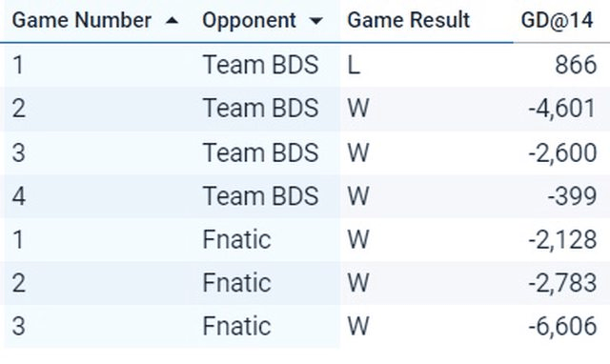Click the GD@14 column header
Screen dimensions: 610x364
point(557,20)
